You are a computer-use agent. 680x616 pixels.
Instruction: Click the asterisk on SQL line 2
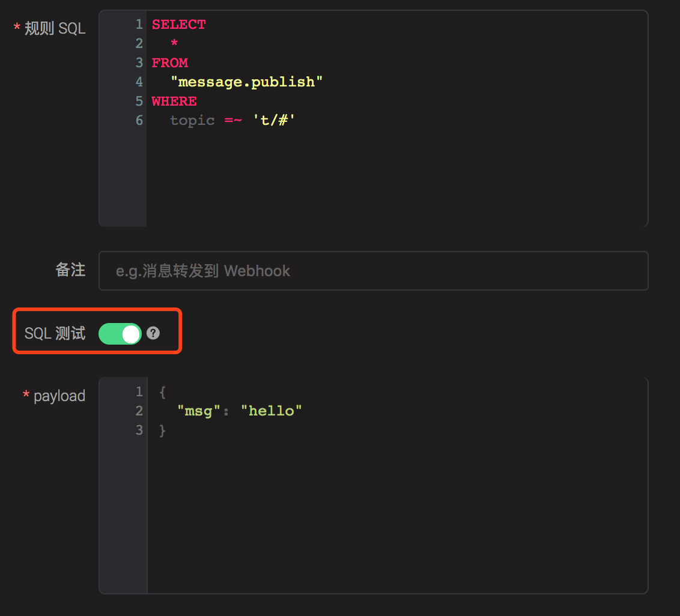pyautogui.click(x=174, y=44)
